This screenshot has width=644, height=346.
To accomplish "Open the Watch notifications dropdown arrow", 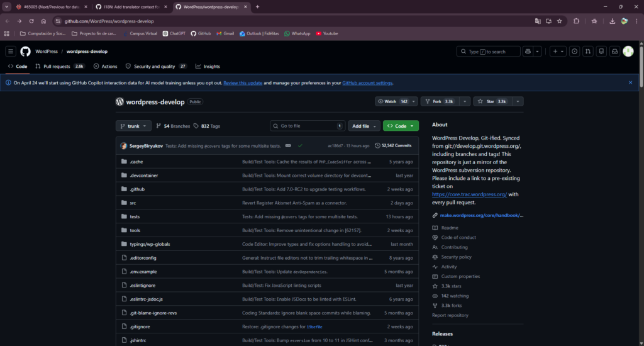I will pyautogui.click(x=414, y=101).
